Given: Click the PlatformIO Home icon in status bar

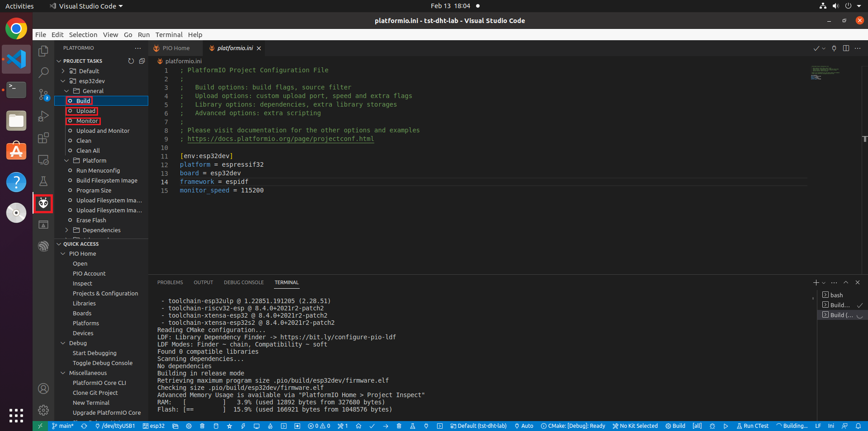Looking at the screenshot, I should point(359,426).
